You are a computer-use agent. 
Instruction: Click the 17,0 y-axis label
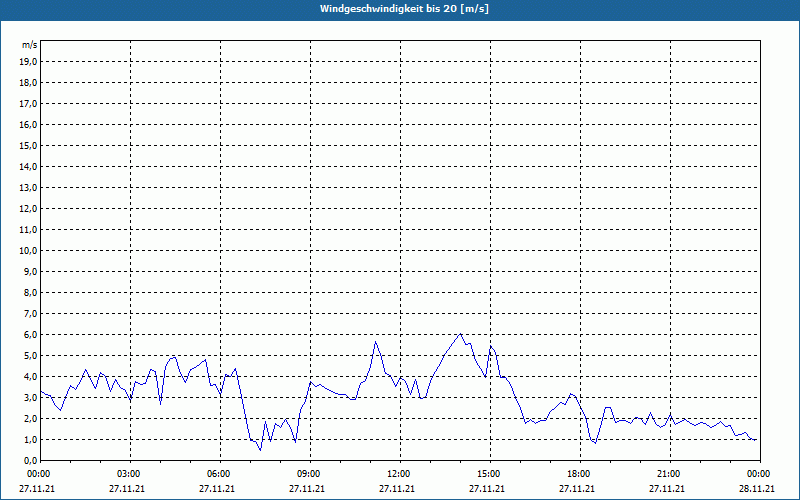point(28,104)
